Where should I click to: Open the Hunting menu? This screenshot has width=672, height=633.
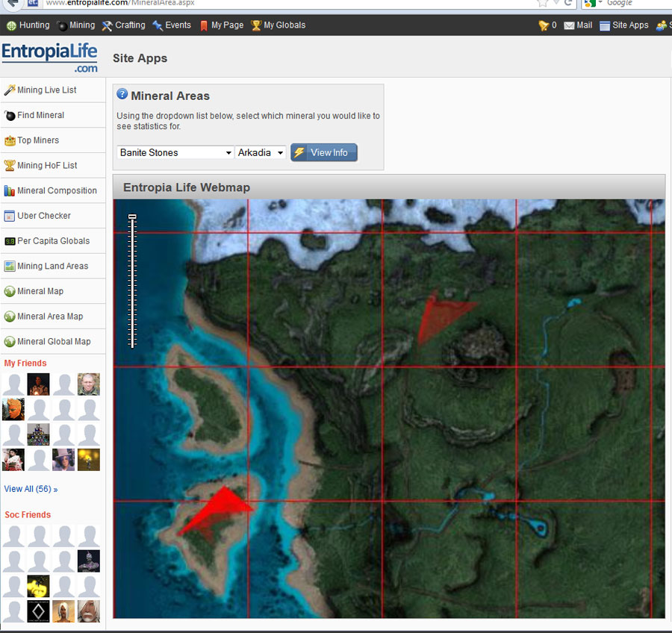tap(28, 25)
